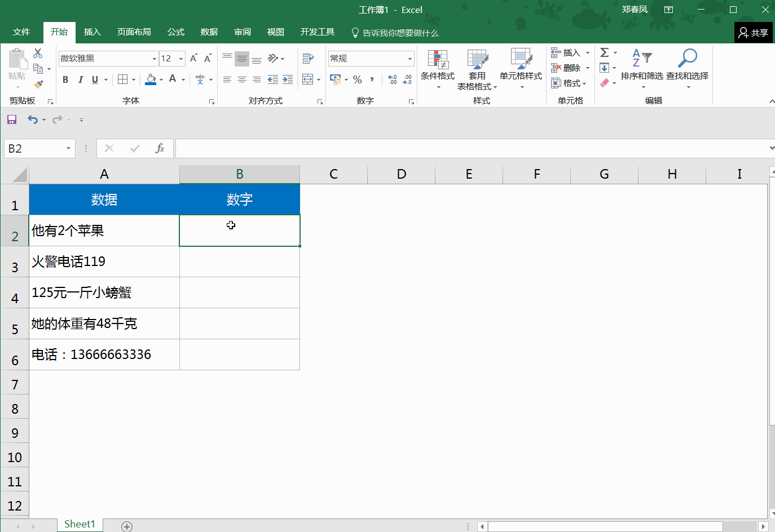Click increase indent icon

pyautogui.click(x=288, y=79)
